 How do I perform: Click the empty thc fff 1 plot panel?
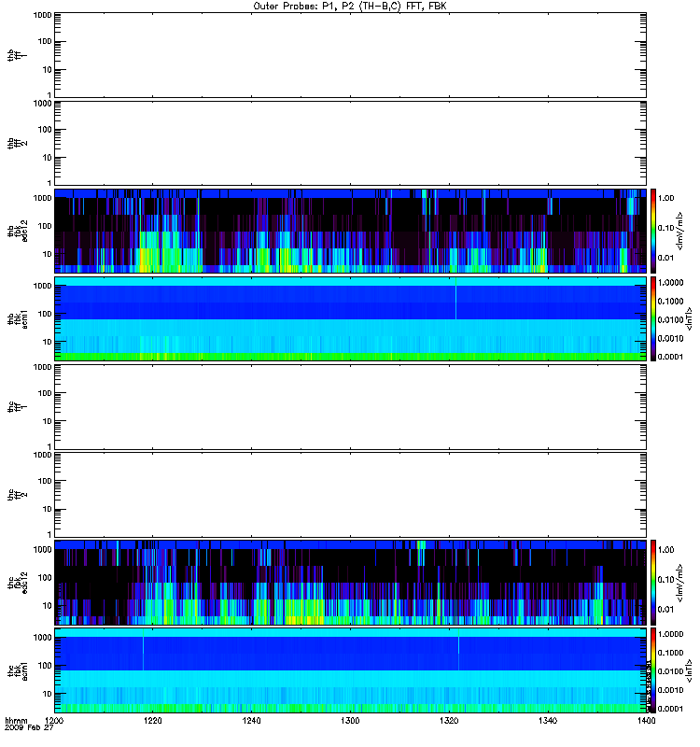point(351,407)
